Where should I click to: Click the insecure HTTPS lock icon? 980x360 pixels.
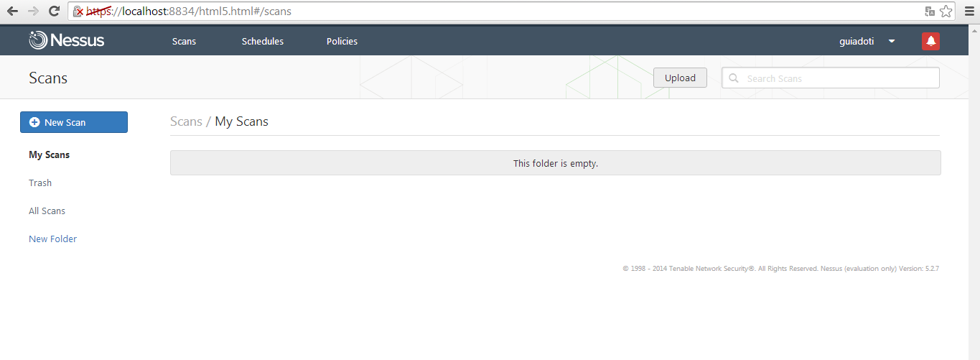coord(78,11)
